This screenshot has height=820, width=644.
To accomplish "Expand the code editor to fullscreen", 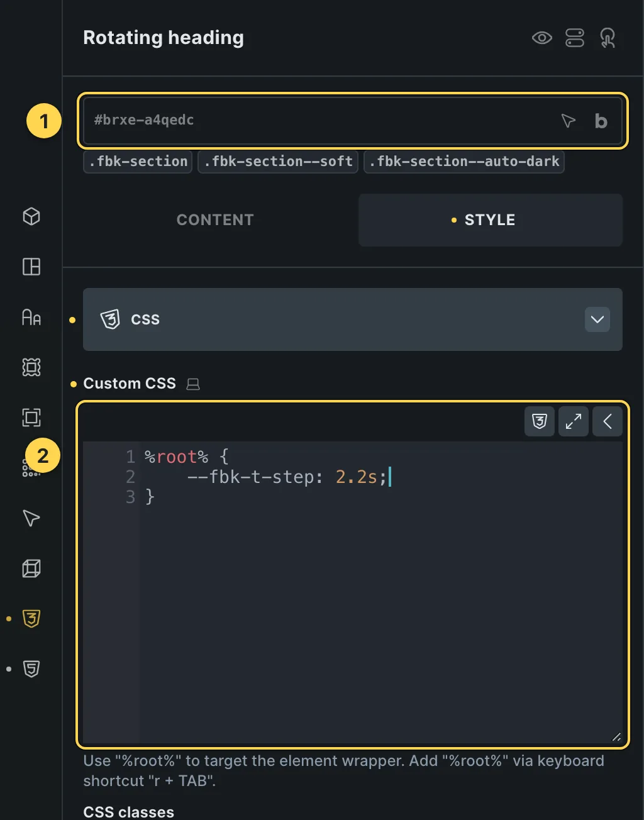I will tap(574, 421).
